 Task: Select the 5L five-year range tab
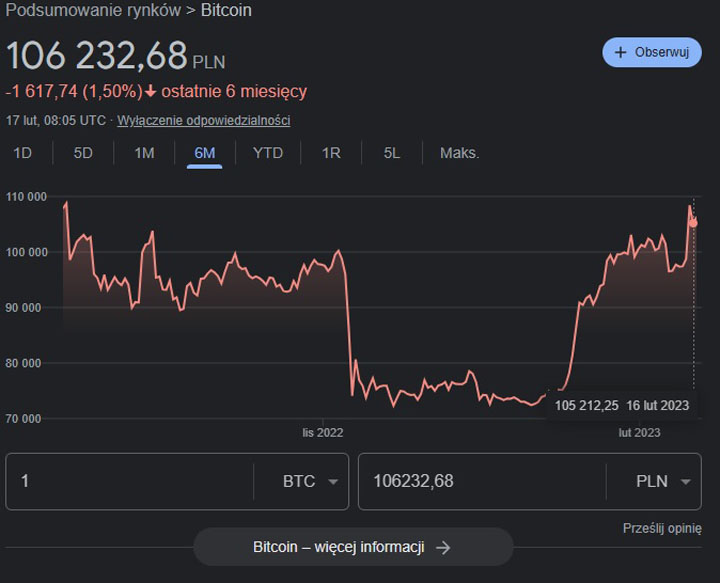point(392,153)
